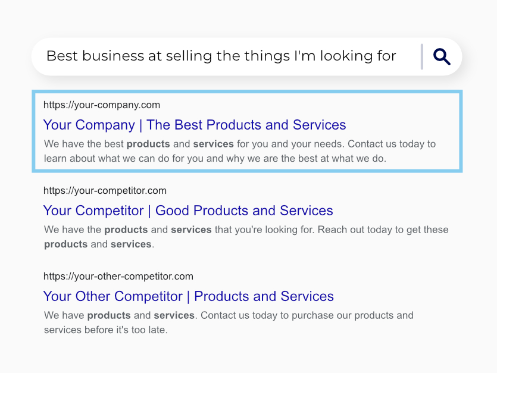This screenshot has height=393, width=509.
Task: Open the Your Company result title link
Action: pyautogui.click(x=195, y=125)
